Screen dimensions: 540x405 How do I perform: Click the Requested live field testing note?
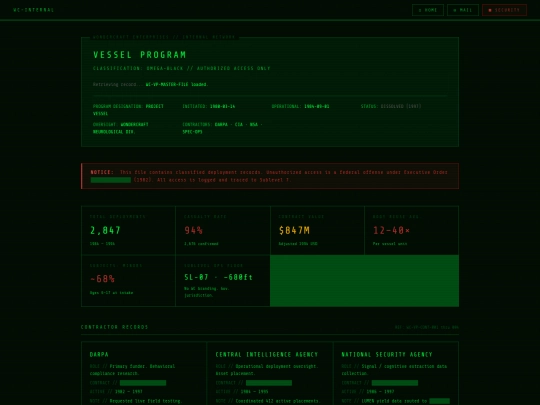point(146,401)
